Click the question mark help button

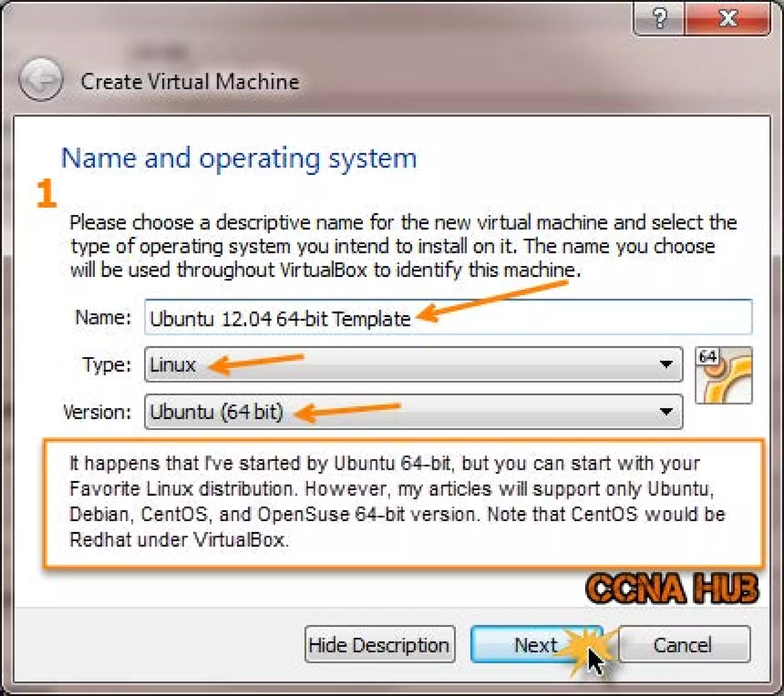[x=659, y=18]
